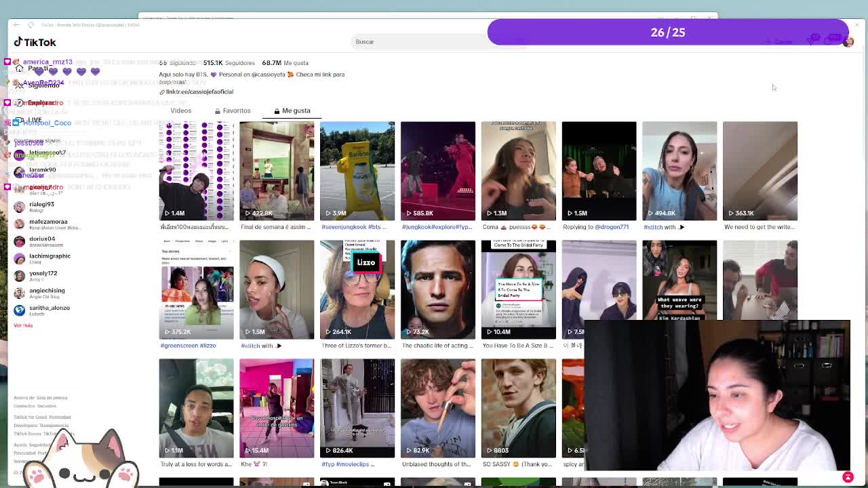
Task: Open the profile avatar in top bar
Action: pyautogui.click(x=848, y=41)
